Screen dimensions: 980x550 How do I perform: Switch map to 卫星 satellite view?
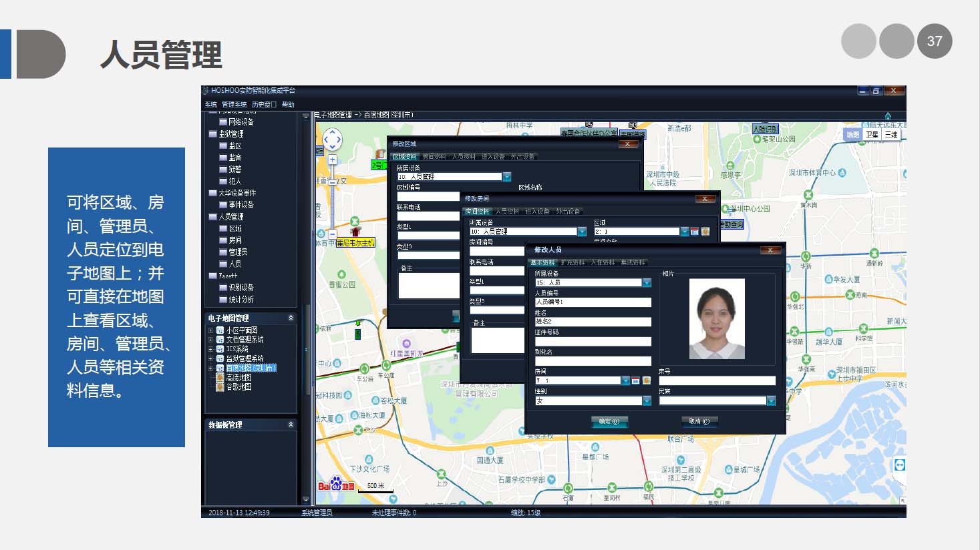click(872, 135)
